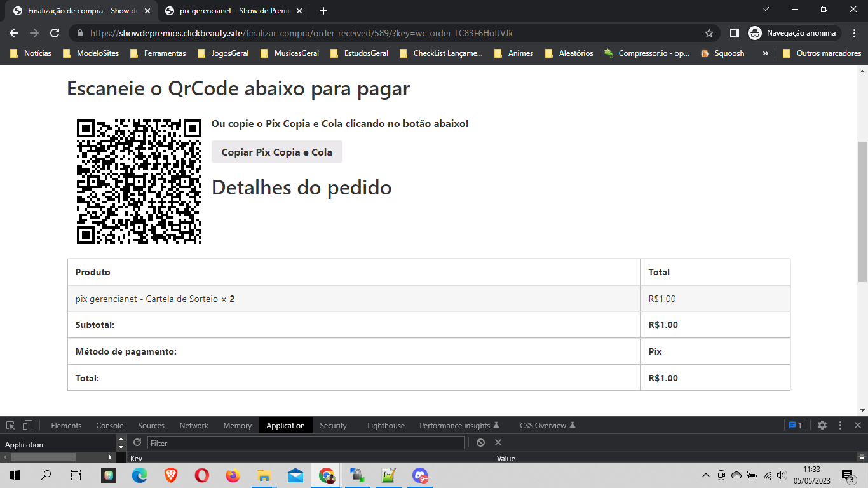Switch to DevTools Memory tab

click(238, 426)
